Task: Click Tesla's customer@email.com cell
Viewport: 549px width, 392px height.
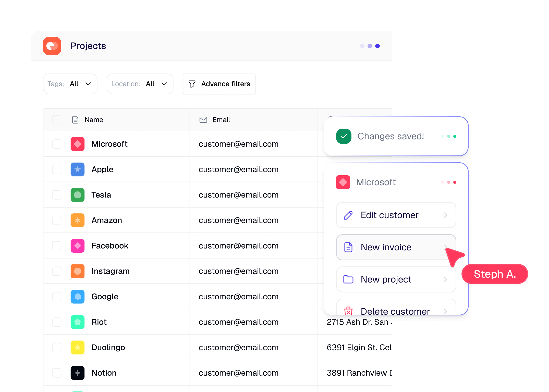Action: coord(239,195)
